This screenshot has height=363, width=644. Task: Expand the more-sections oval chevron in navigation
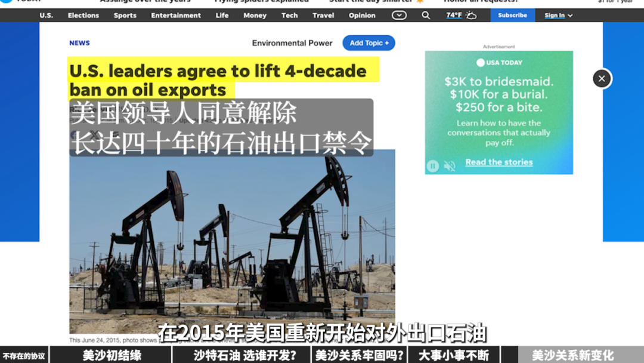pos(399,16)
